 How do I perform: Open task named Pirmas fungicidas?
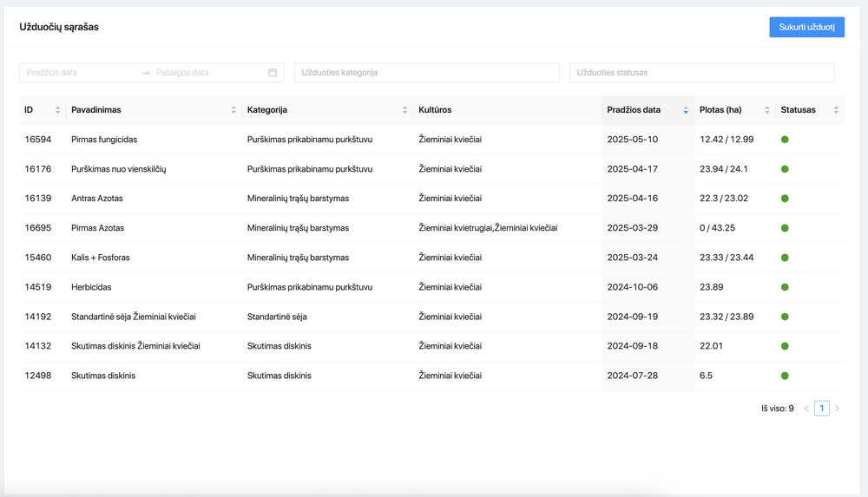click(104, 140)
